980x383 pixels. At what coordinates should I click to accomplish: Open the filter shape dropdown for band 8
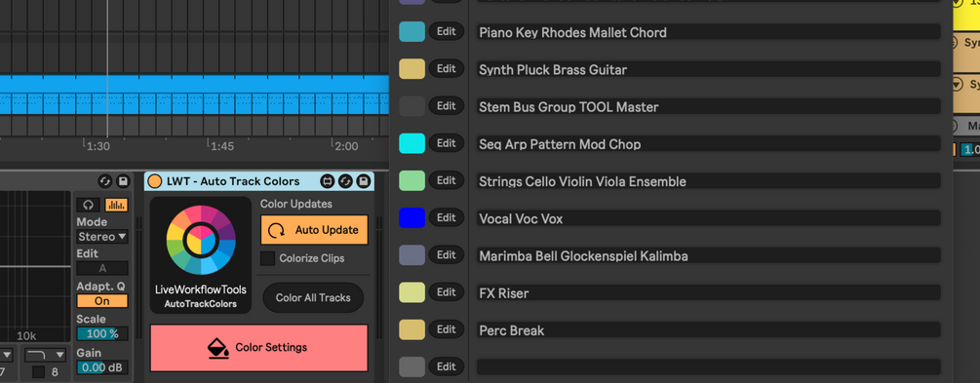[x=46, y=355]
